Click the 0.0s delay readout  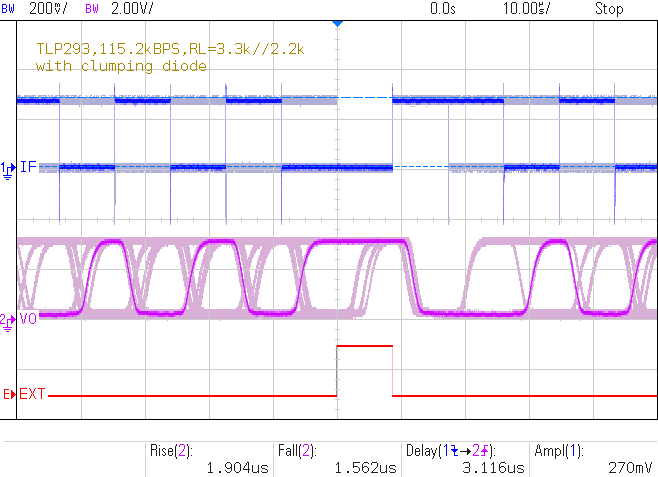click(x=443, y=8)
